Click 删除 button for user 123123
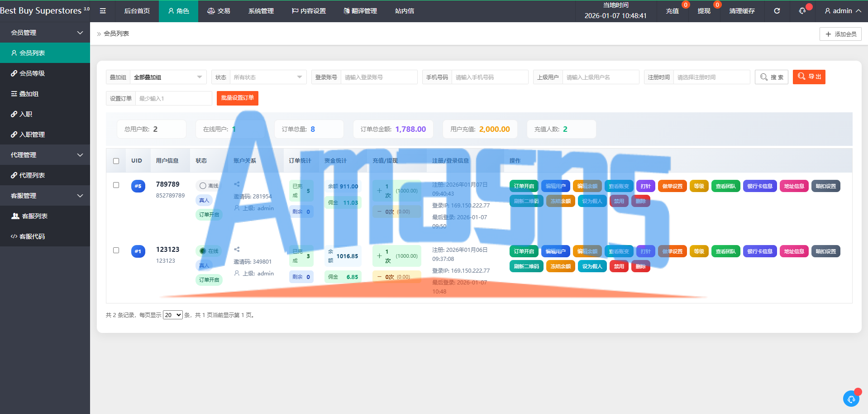Viewport: 868px width, 414px height. tap(640, 266)
